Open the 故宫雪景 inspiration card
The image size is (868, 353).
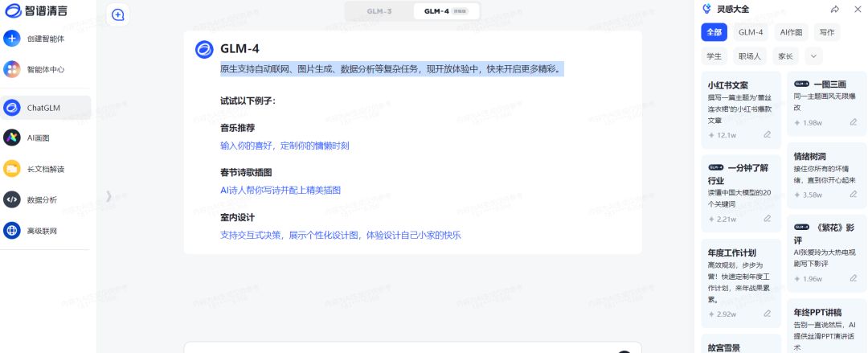click(741, 343)
